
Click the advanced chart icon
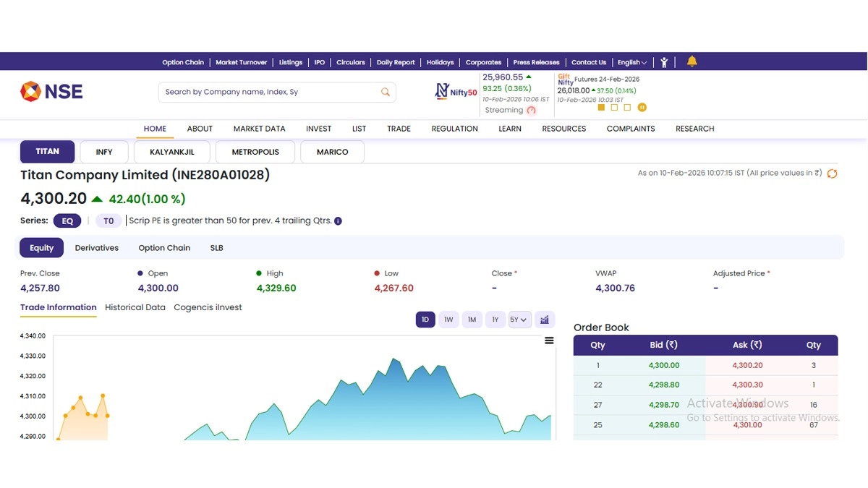tap(545, 320)
